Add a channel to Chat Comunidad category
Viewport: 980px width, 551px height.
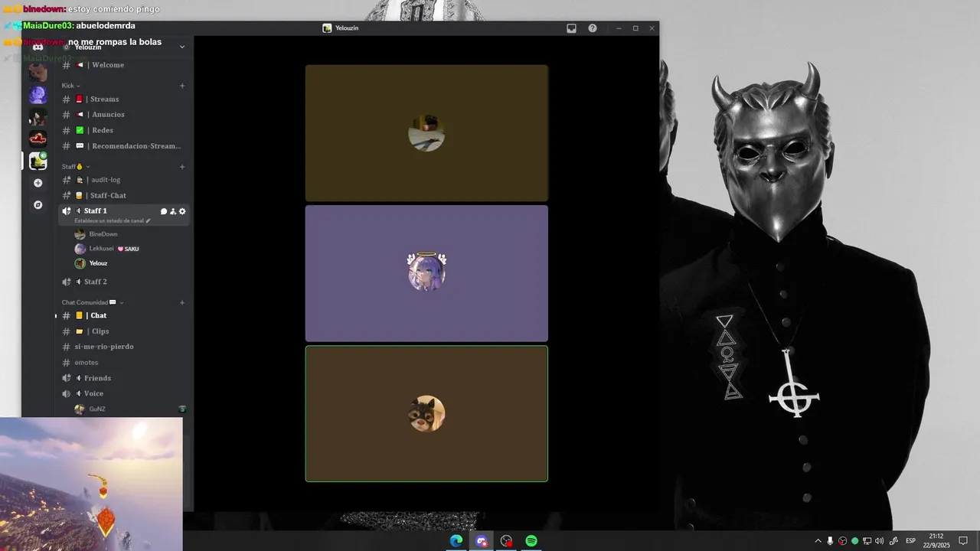pos(182,303)
